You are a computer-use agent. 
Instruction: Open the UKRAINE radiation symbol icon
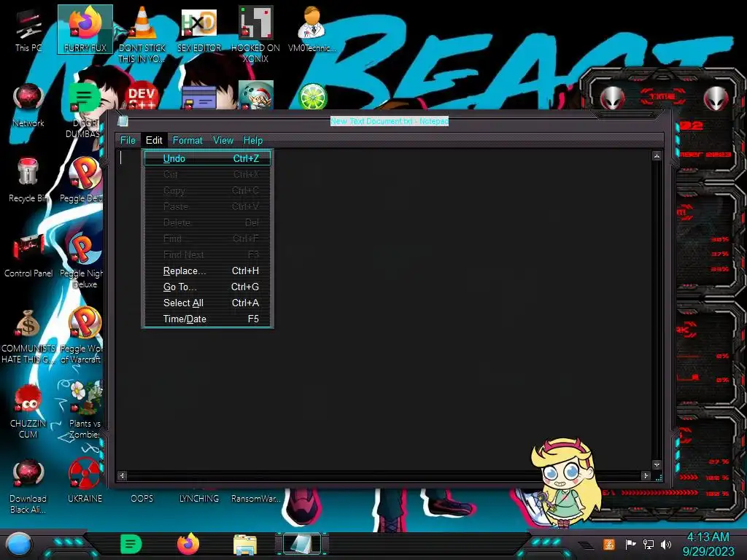tap(85, 481)
